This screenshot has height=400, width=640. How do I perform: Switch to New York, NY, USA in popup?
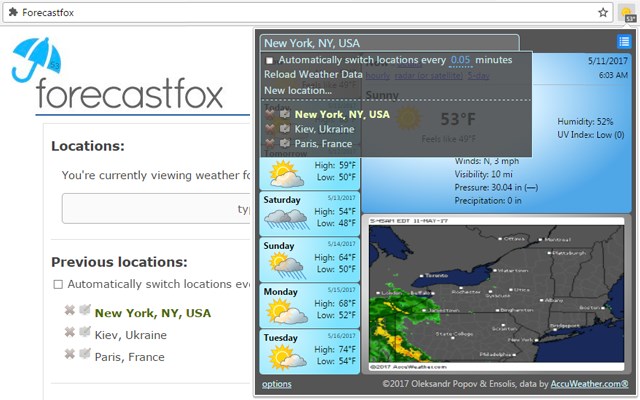pyautogui.click(x=342, y=114)
